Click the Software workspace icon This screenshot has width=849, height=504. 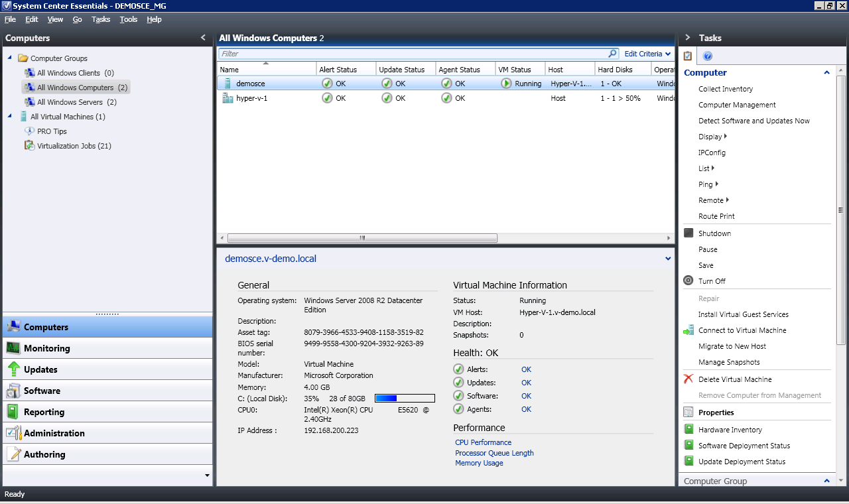pyautogui.click(x=13, y=391)
